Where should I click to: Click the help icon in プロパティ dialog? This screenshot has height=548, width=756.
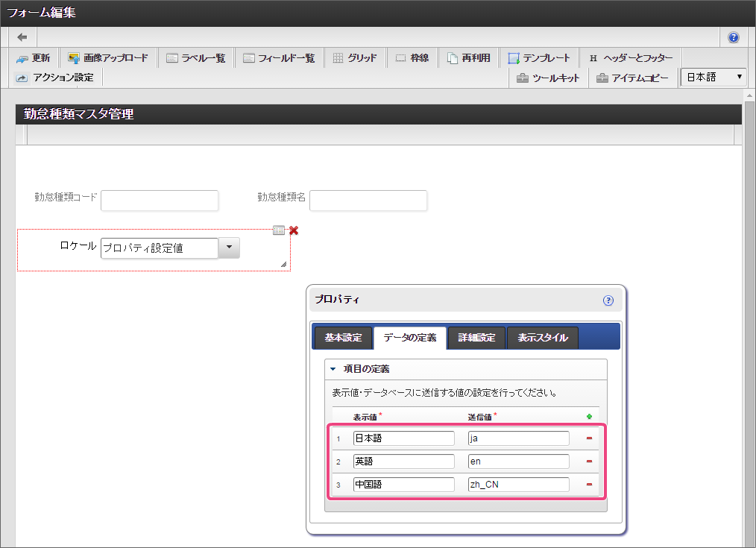pyautogui.click(x=608, y=300)
